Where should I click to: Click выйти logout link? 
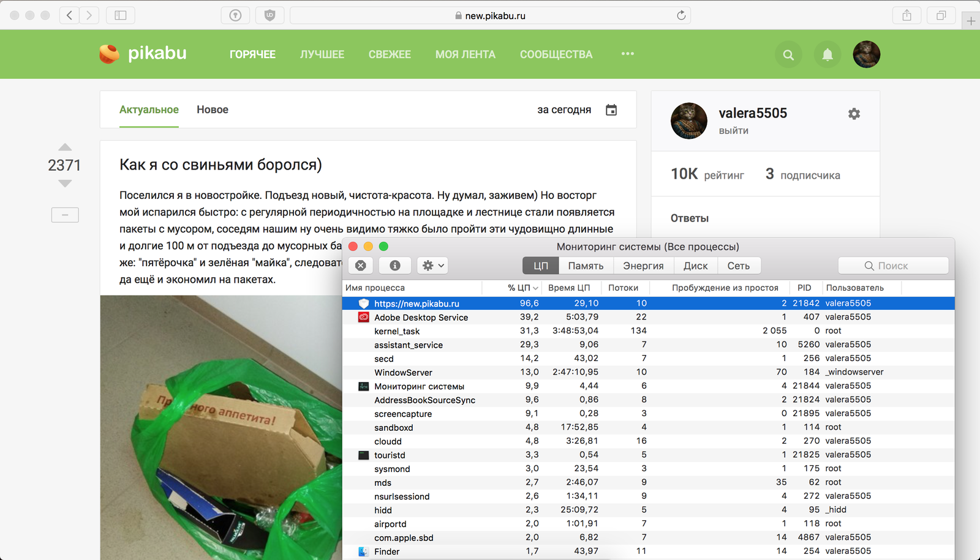[x=734, y=130]
